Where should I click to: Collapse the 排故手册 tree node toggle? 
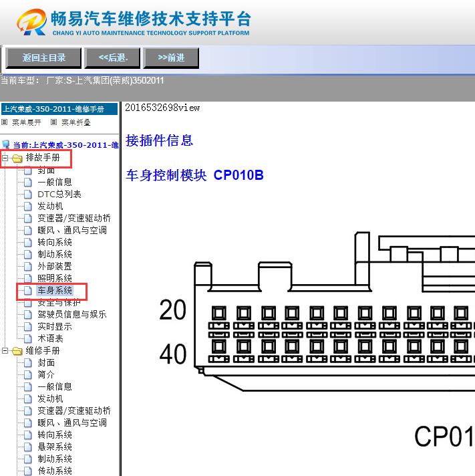click(x=5, y=158)
